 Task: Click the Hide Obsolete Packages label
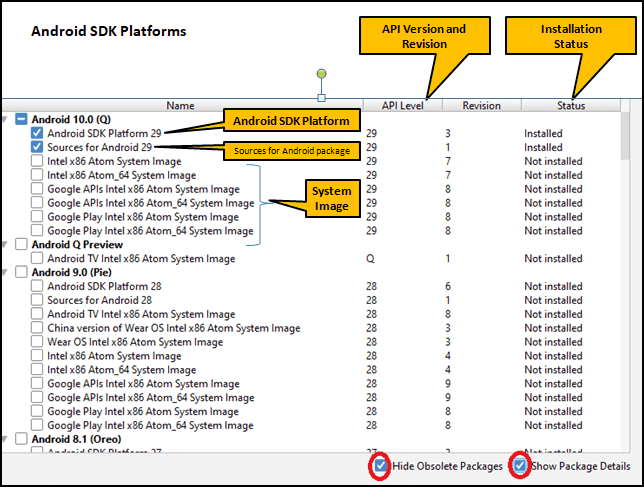447,466
